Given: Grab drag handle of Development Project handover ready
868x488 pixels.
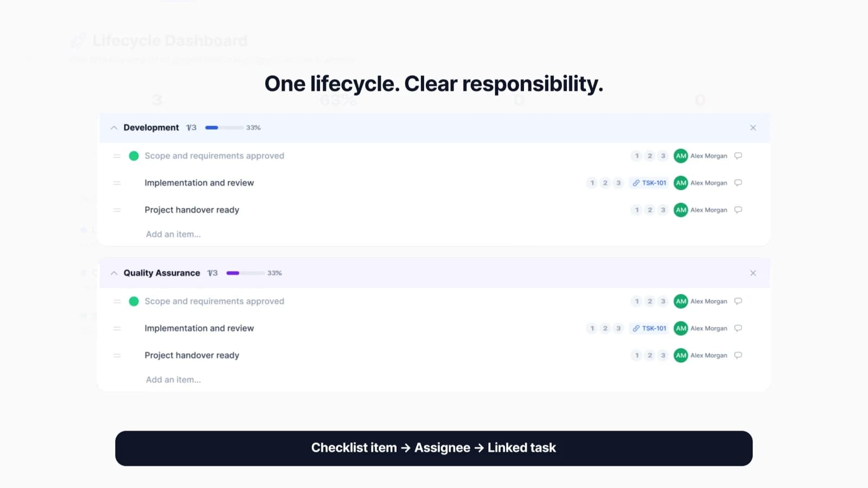Looking at the screenshot, I should point(117,210).
